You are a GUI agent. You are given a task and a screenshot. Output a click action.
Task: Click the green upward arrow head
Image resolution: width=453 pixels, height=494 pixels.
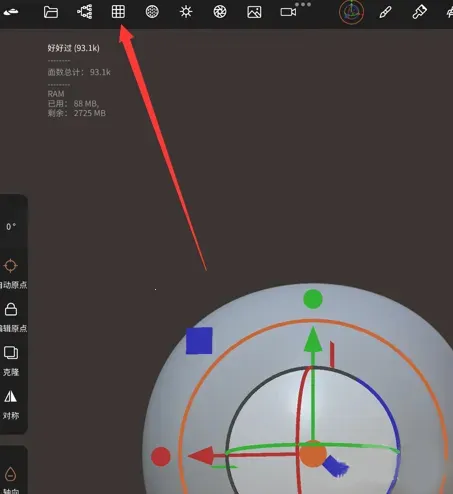(313, 339)
